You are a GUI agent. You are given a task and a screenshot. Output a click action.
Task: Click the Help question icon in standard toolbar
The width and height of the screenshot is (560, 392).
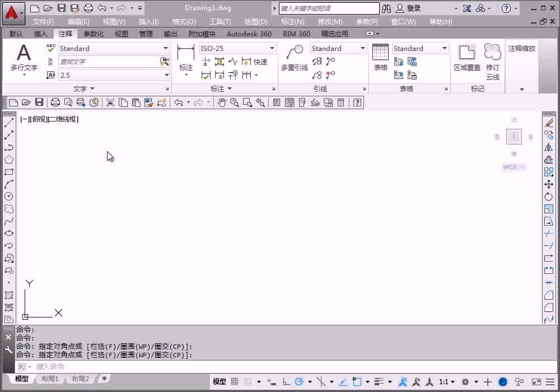click(357, 103)
